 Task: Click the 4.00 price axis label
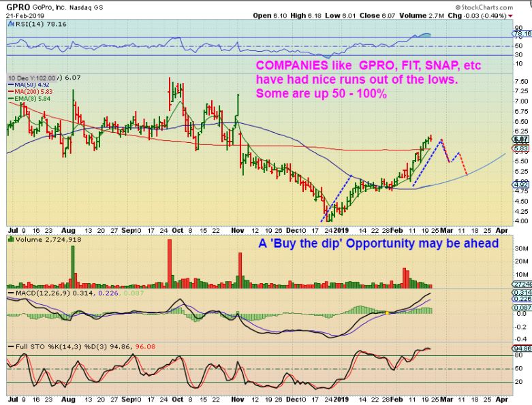click(x=522, y=221)
